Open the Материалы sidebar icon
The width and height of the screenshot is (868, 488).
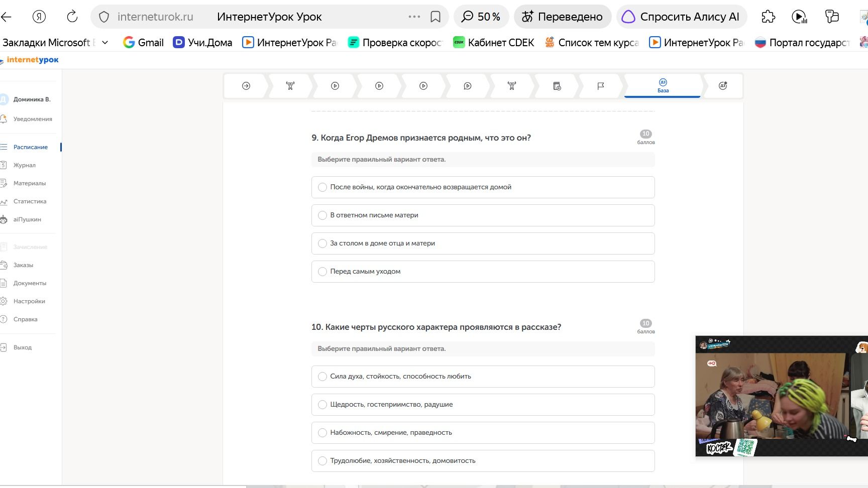[4, 183]
